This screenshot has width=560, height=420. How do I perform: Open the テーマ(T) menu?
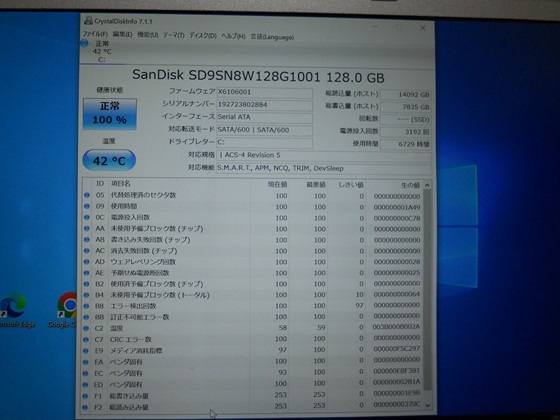(x=174, y=35)
